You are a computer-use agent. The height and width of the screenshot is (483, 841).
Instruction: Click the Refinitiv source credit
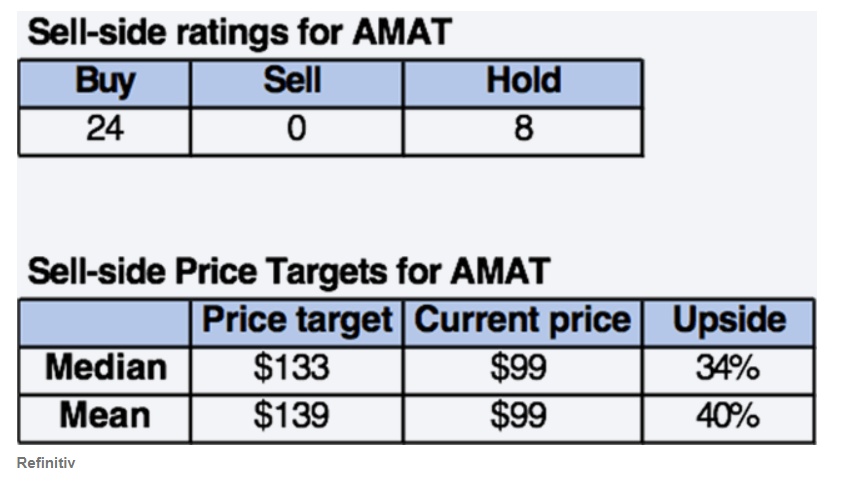[46, 463]
